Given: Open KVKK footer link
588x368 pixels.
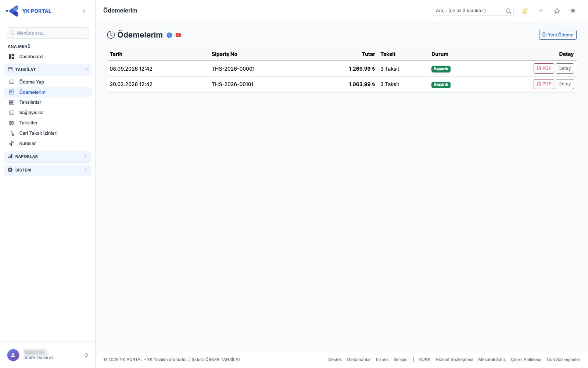Looking at the screenshot, I should [424, 360].
